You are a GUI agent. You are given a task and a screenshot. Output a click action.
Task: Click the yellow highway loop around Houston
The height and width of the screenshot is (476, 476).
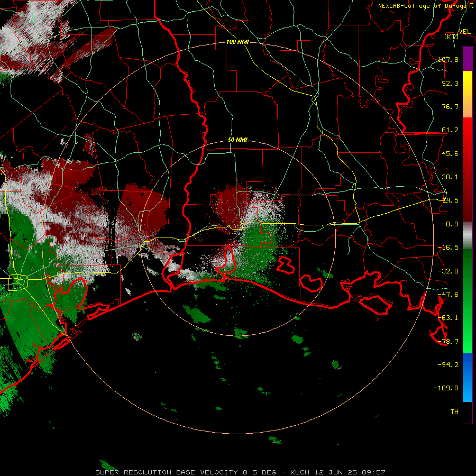point(18,282)
